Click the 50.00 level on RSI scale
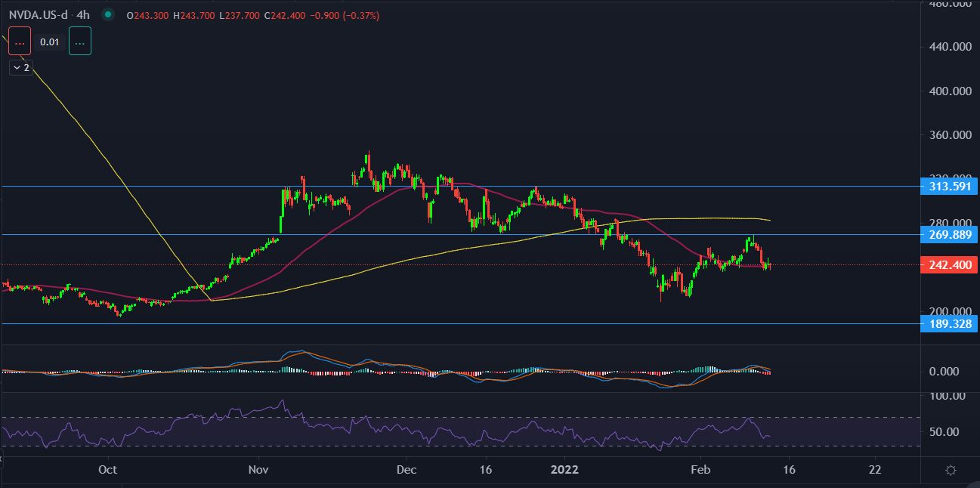This screenshot has width=980, height=488. click(944, 432)
